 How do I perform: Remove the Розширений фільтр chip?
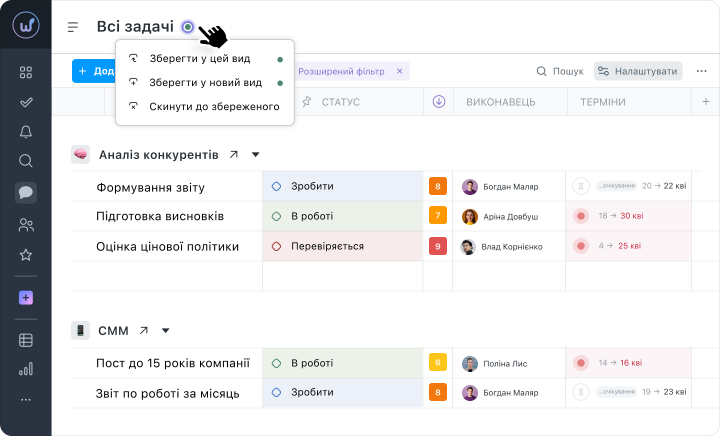(399, 71)
